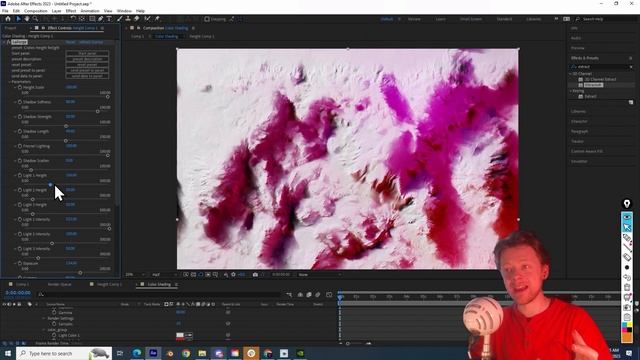Click the eye icon in overlay toolbar
640x360 pixels.
tap(627, 217)
